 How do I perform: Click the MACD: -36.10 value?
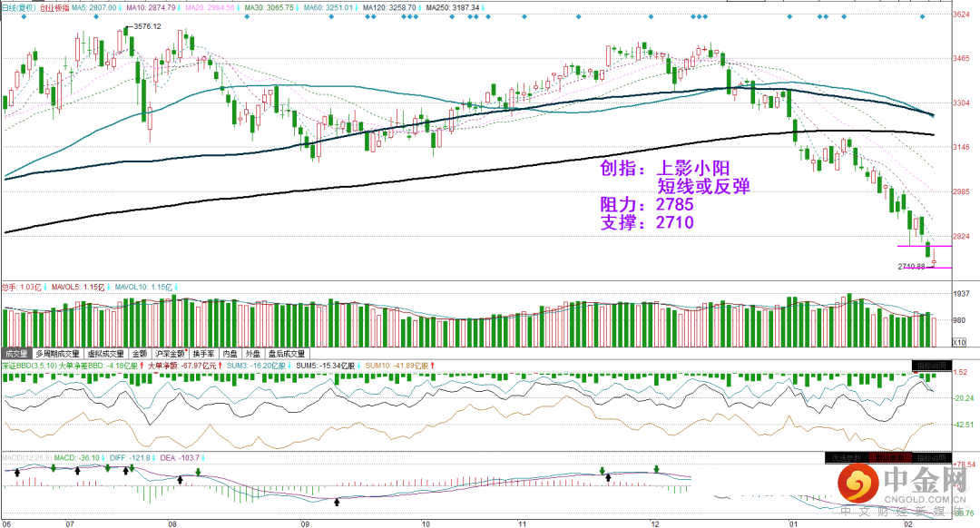coord(77,458)
